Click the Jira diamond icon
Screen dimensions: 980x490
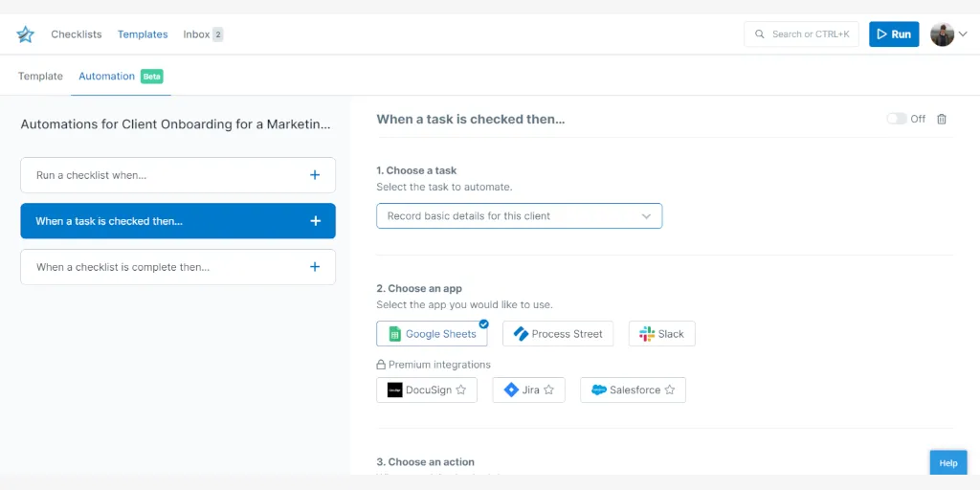pos(511,390)
